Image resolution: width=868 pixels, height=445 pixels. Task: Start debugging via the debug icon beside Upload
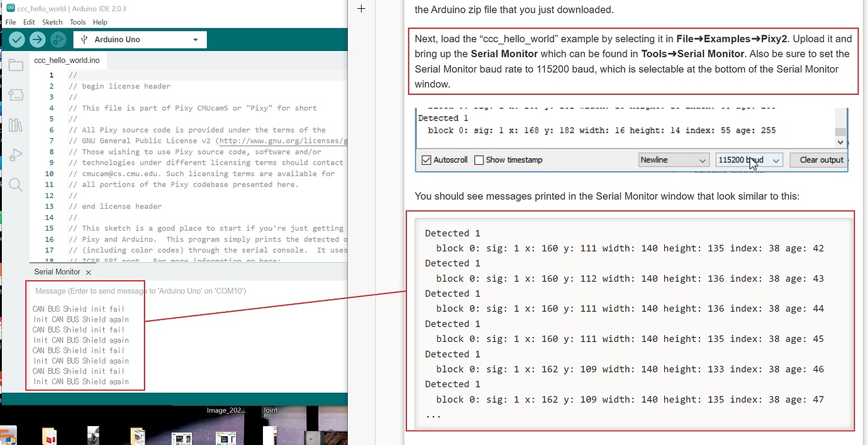[57, 39]
